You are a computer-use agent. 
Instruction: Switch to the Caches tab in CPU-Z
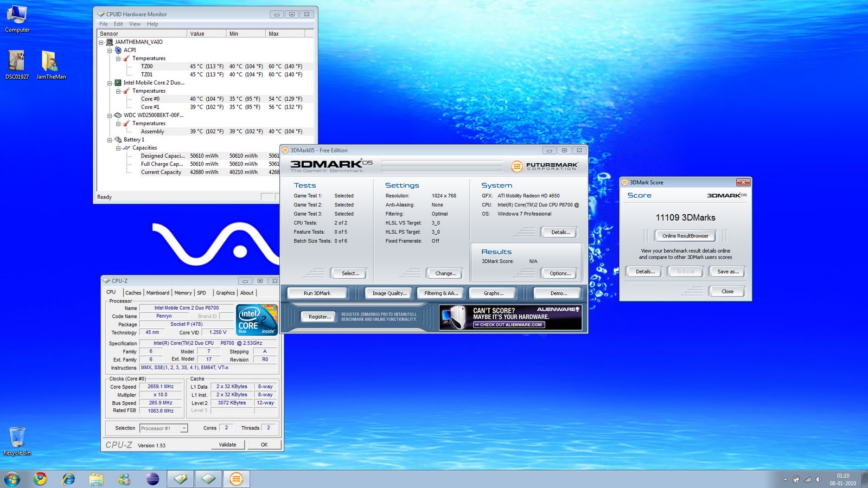133,293
